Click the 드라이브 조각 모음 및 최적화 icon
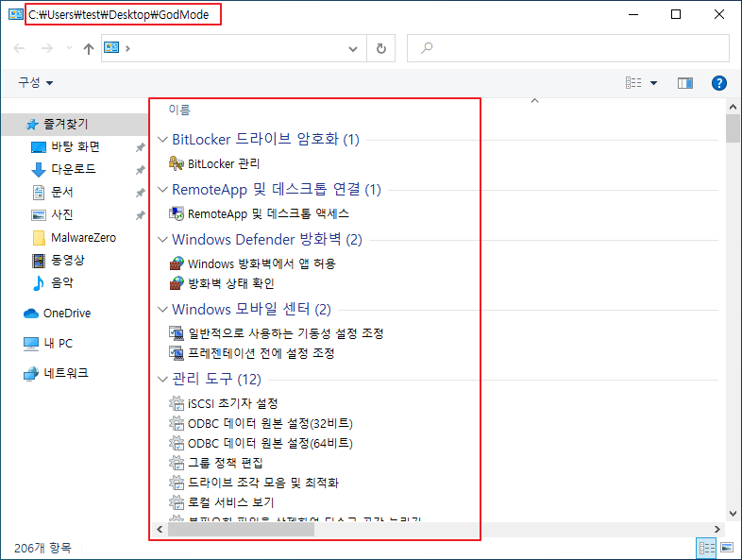Viewport: 742px width, 560px height. point(176,483)
